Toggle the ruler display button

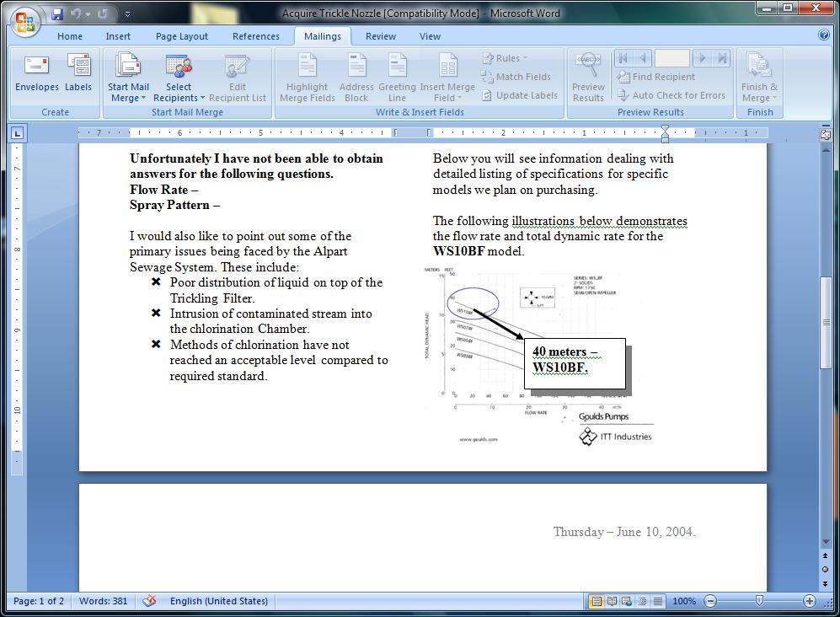click(x=826, y=135)
